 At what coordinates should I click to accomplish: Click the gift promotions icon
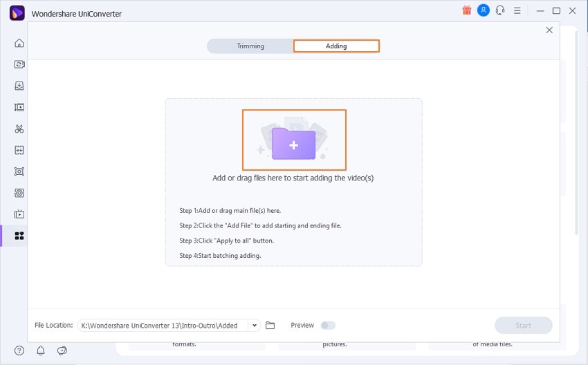point(466,10)
